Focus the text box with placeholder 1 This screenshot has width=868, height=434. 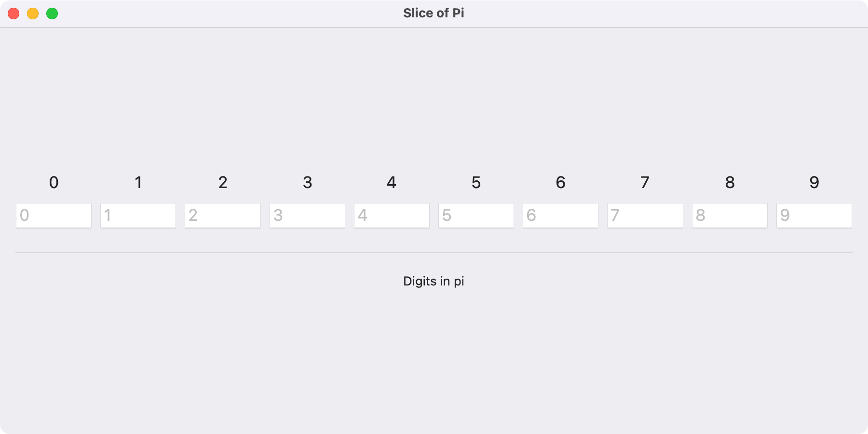[138, 215]
